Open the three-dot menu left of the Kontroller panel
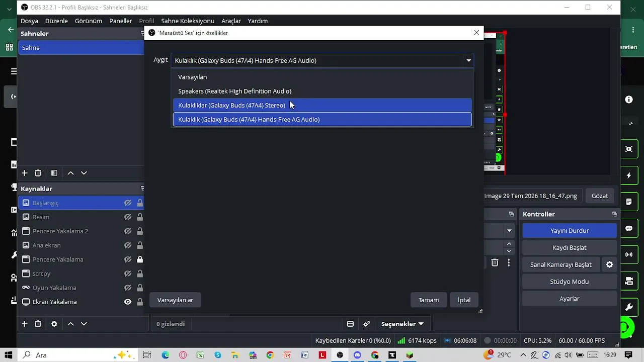The height and width of the screenshot is (362, 644). click(x=509, y=262)
